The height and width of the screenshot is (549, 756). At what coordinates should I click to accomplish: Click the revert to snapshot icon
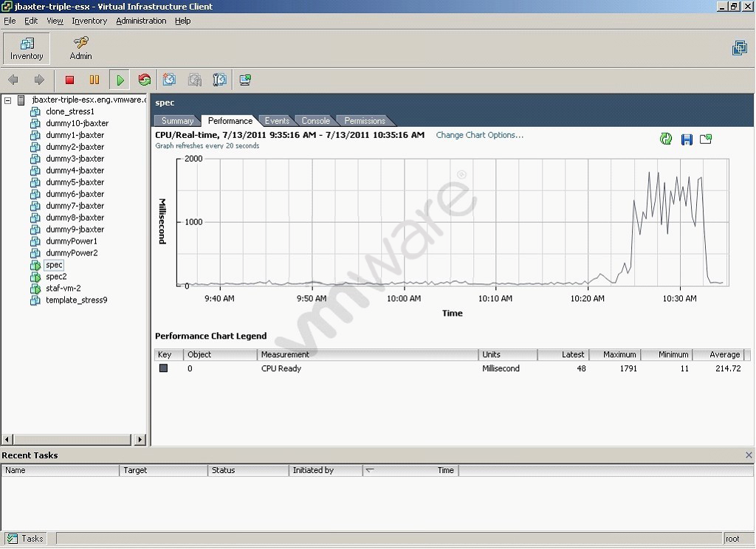pos(194,80)
